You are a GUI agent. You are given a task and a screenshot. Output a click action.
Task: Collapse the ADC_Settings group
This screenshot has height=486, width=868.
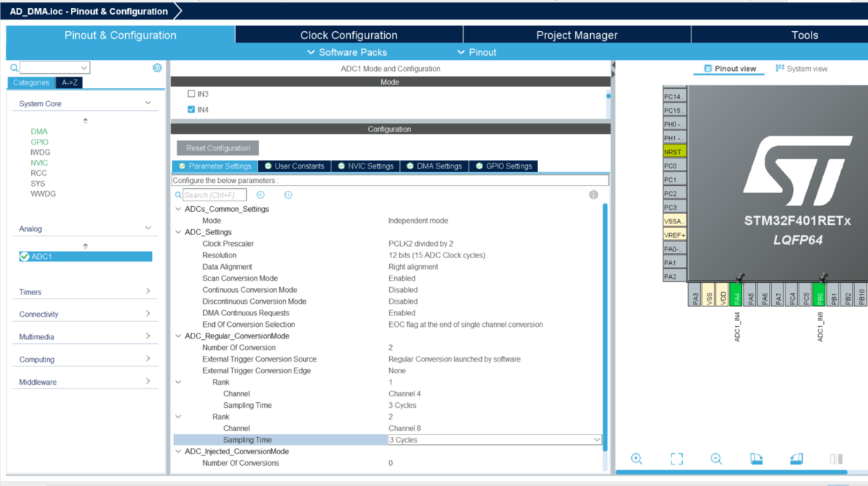pyautogui.click(x=179, y=232)
